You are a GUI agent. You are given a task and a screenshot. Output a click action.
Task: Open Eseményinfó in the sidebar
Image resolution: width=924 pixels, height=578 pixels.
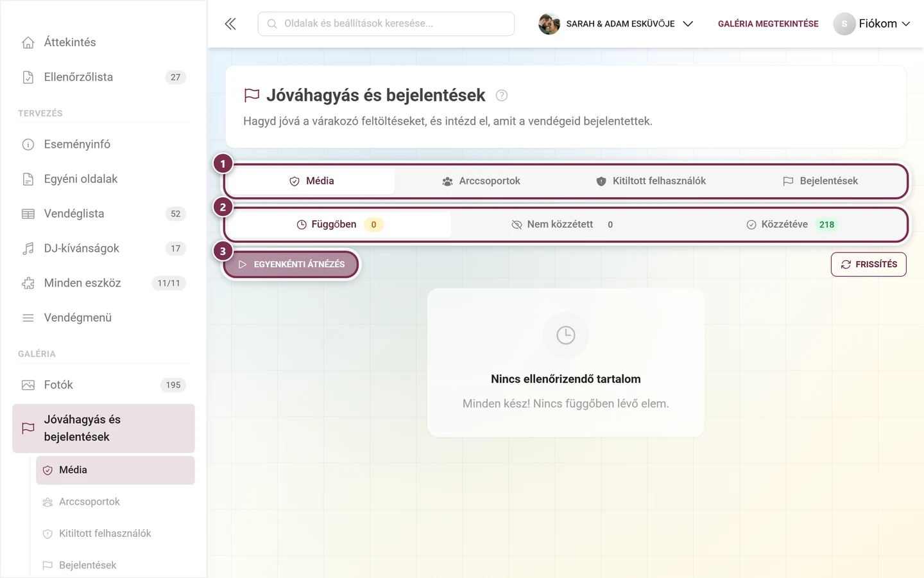103,144
